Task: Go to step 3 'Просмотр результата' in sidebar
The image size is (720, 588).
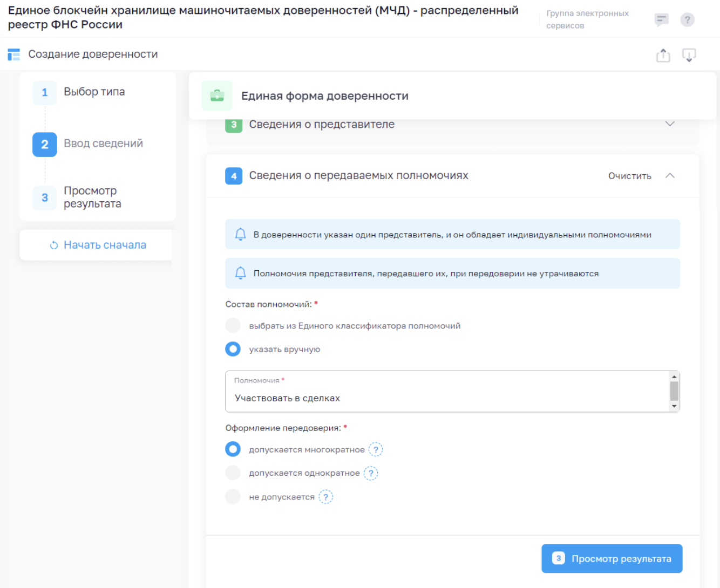Action: tap(92, 197)
